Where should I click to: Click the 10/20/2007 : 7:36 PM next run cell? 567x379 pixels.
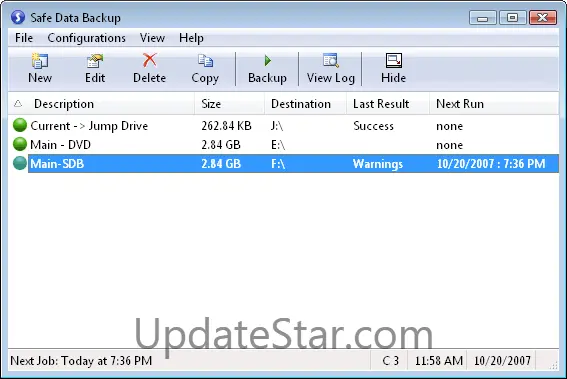pyautogui.click(x=491, y=163)
